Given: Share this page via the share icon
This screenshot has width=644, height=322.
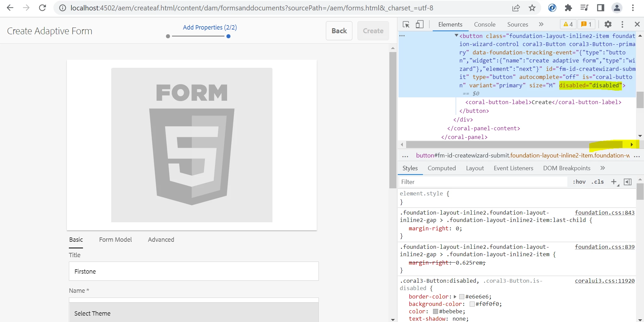Looking at the screenshot, I should point(516,8).
